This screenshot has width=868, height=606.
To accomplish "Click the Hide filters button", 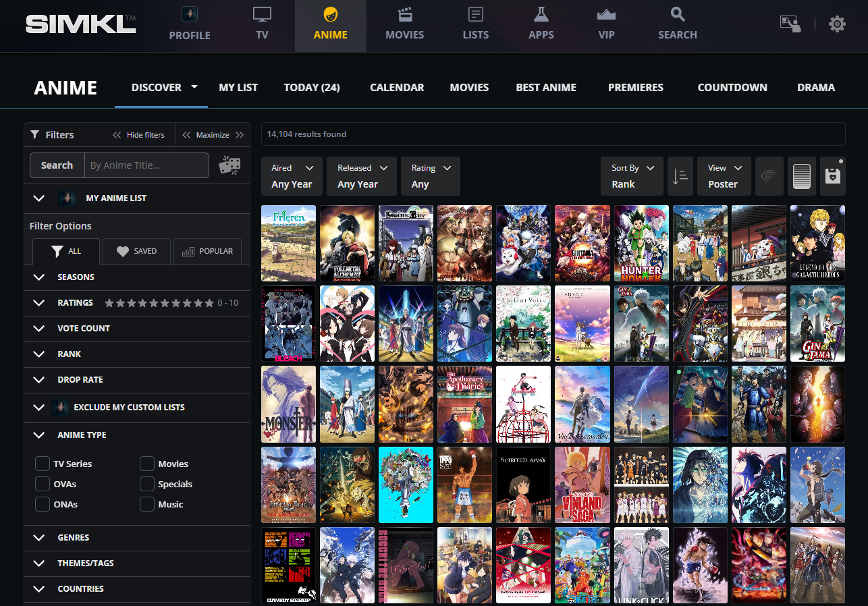I will click(139, 135).
